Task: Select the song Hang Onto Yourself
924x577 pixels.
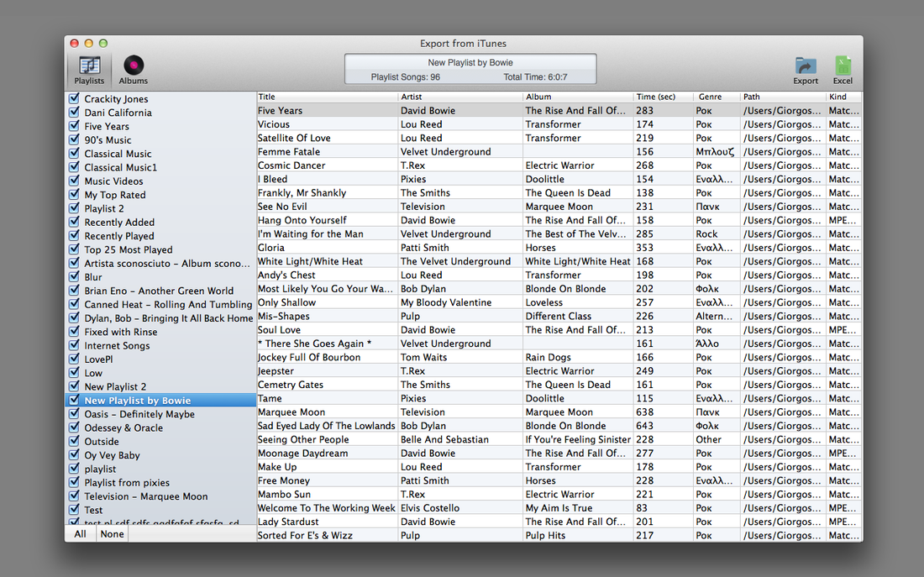Action: coord(302,220)
